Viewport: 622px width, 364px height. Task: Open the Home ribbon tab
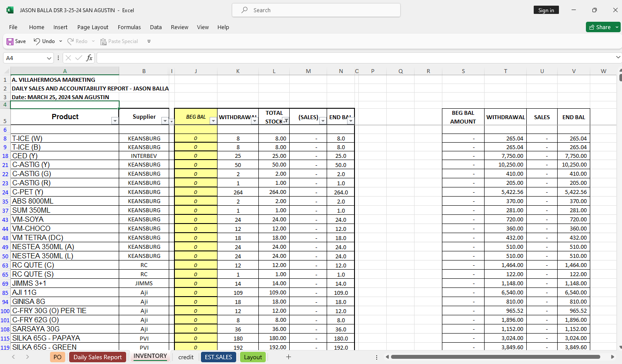pos(37,27)
